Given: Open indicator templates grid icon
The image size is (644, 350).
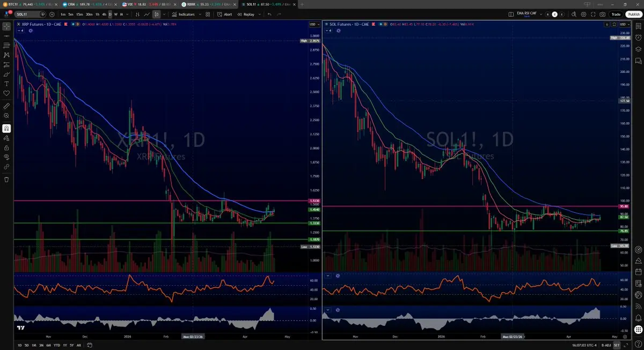Looking at the screenshot, I should tap(208, 14).
